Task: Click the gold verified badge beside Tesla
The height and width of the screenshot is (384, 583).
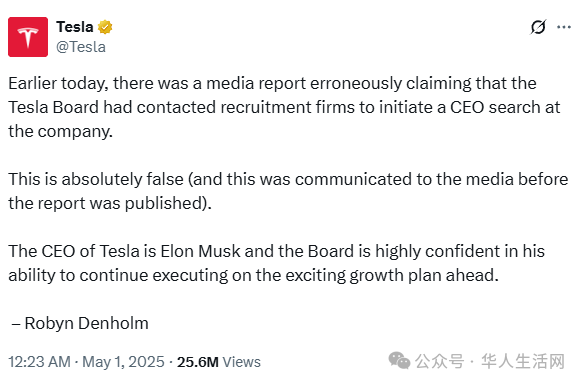Action: 105,27
